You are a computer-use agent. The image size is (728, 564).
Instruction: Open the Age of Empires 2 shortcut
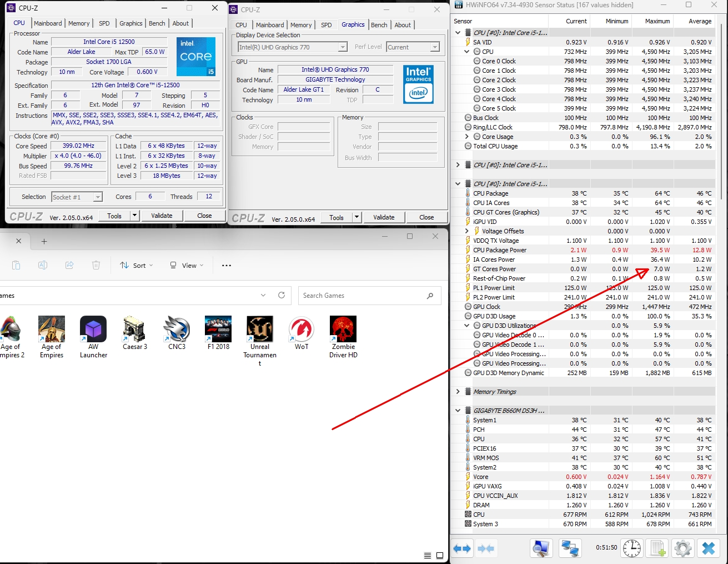click(x=11, y=337)
